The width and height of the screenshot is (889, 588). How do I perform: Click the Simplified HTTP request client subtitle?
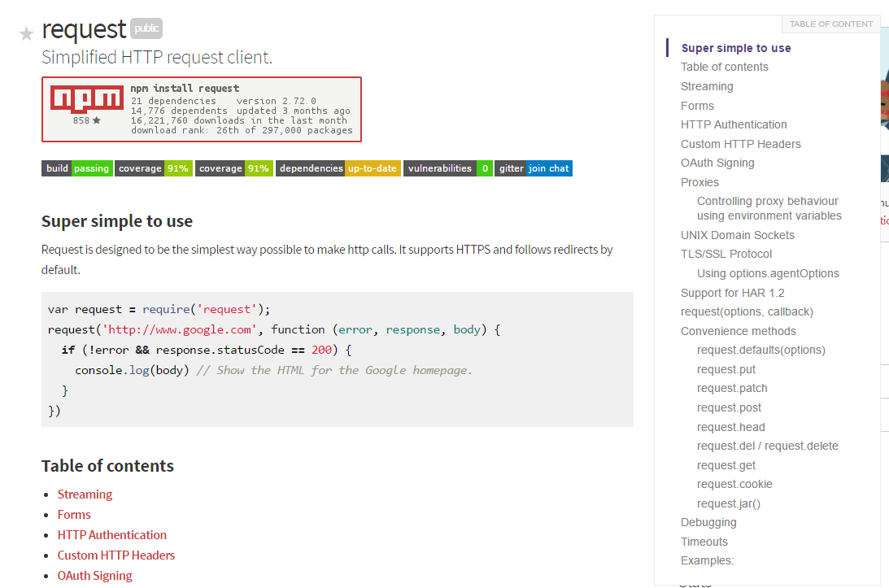[157, 57]
